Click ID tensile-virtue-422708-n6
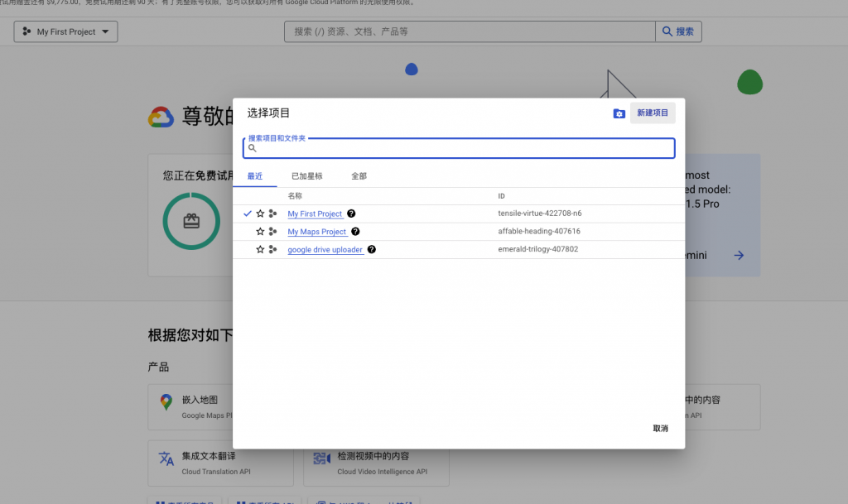Viewport: 848px width, 504px height. [540, 214]
